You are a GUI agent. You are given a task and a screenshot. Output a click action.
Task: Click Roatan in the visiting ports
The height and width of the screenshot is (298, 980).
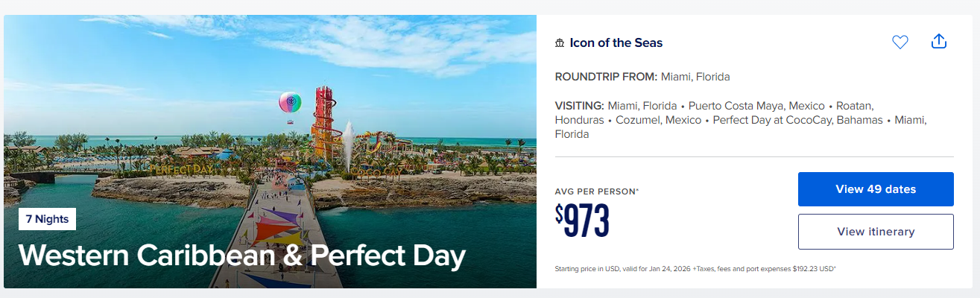point(854,106)
